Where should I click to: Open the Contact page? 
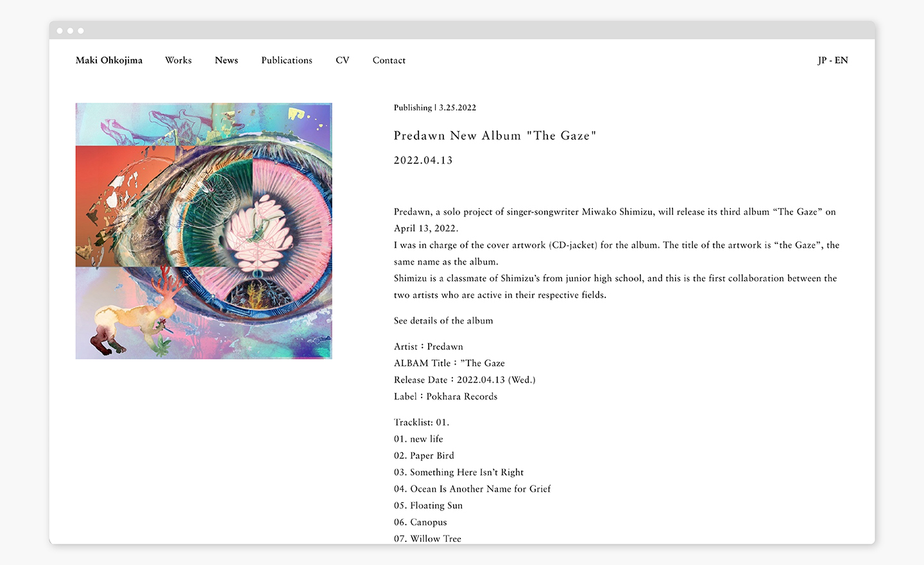(x=389, y=60)
